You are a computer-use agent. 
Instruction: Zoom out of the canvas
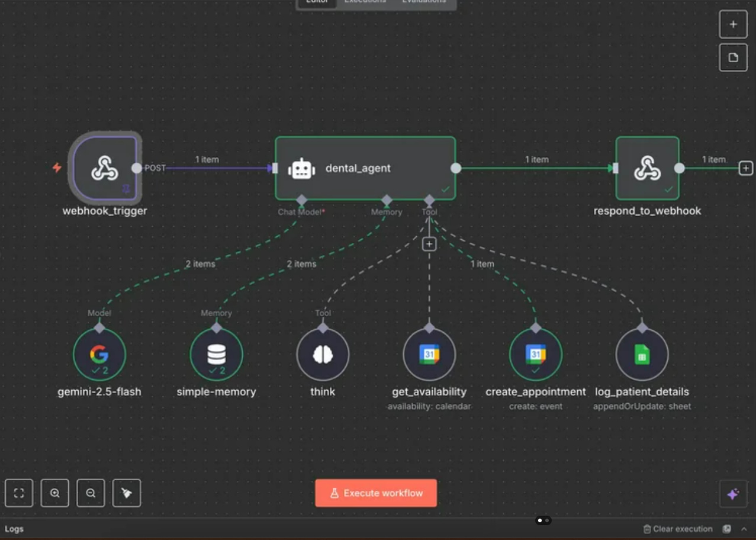[x=91, y=493]
